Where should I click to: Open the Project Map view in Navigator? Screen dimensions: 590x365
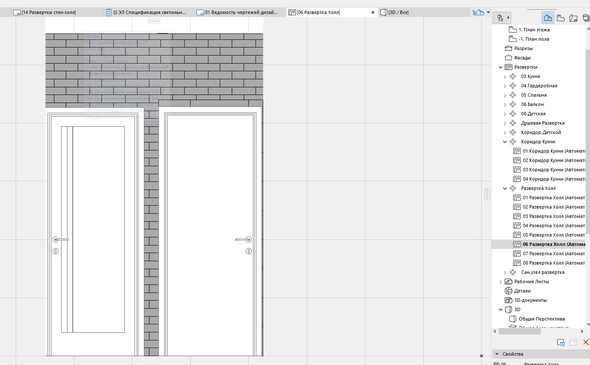point(547,18)
